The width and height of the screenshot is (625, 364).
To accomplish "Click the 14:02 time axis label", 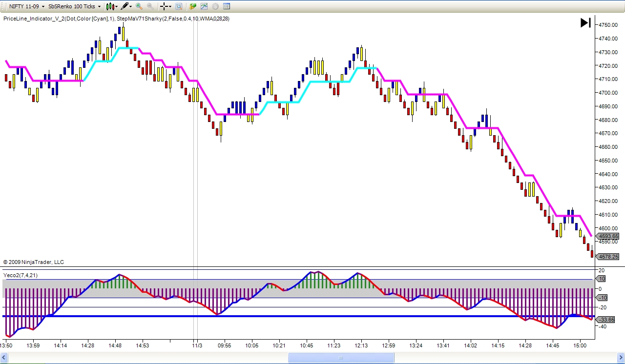I will [x=471, y=346].
